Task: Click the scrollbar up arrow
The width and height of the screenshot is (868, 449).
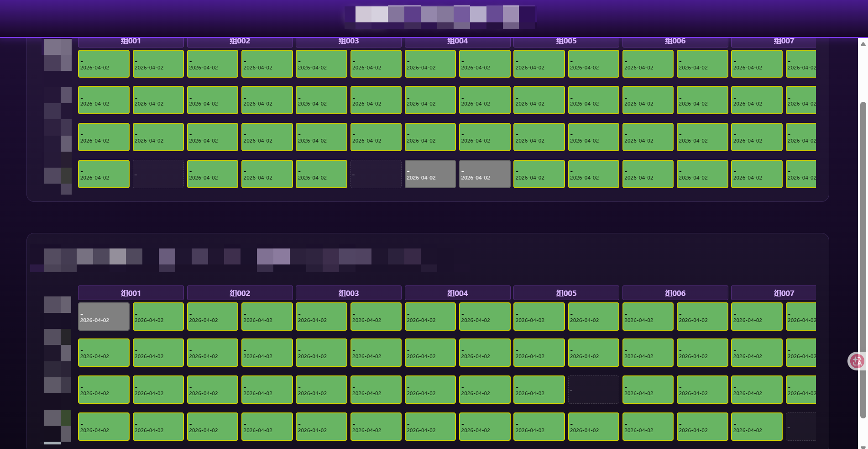Action: [863, 44]
